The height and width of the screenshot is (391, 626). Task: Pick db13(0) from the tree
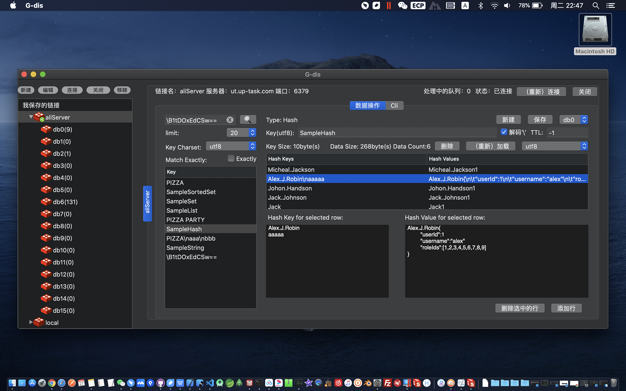[x=63, y=286]
